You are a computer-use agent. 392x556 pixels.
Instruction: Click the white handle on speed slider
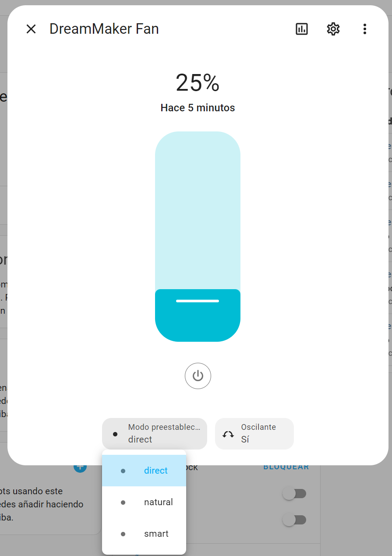click(198, 301)
